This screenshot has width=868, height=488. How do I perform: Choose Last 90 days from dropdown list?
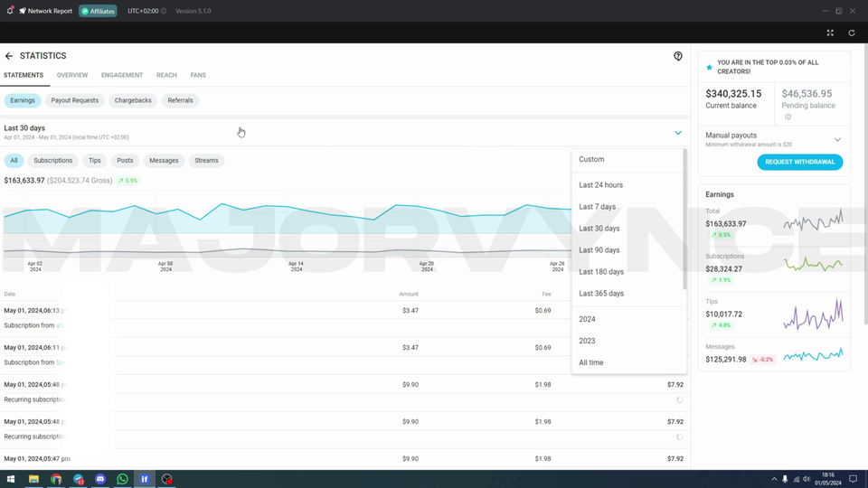pyautogui.click(x=599, y=250)
